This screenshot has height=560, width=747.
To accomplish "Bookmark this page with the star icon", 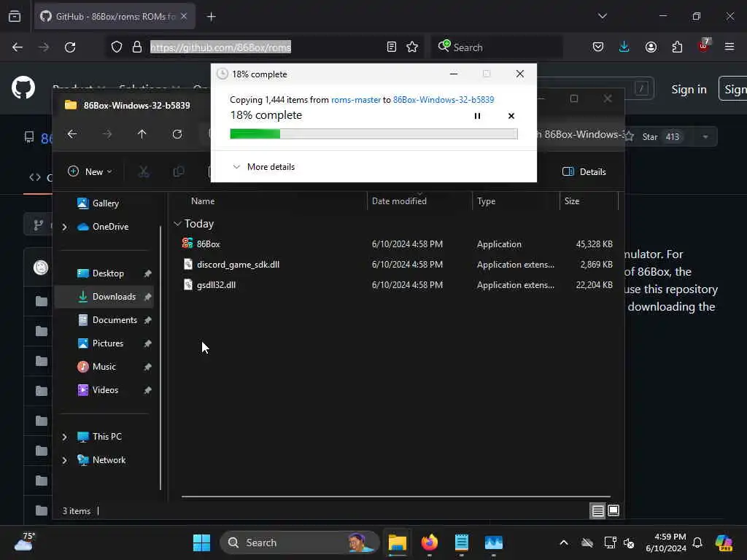I will coord(412,47).
